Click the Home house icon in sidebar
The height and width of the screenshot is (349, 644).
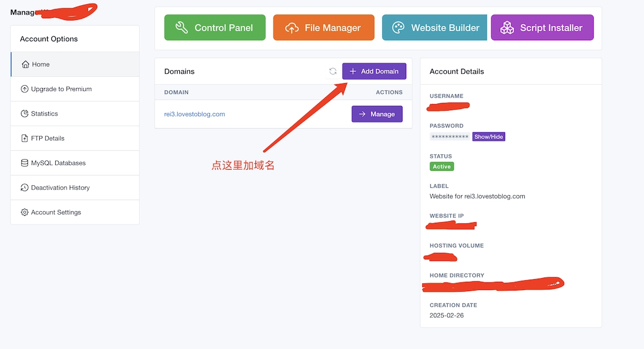tap(25, 64)
